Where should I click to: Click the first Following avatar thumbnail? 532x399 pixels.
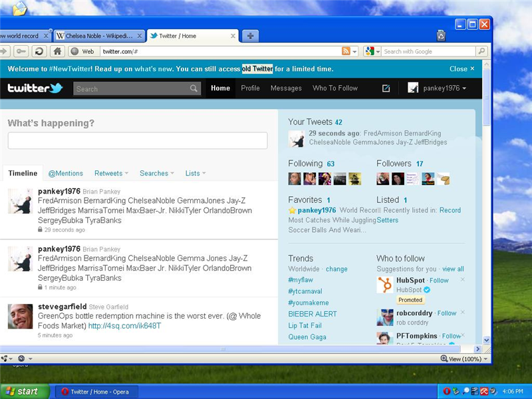click(295, 179)
